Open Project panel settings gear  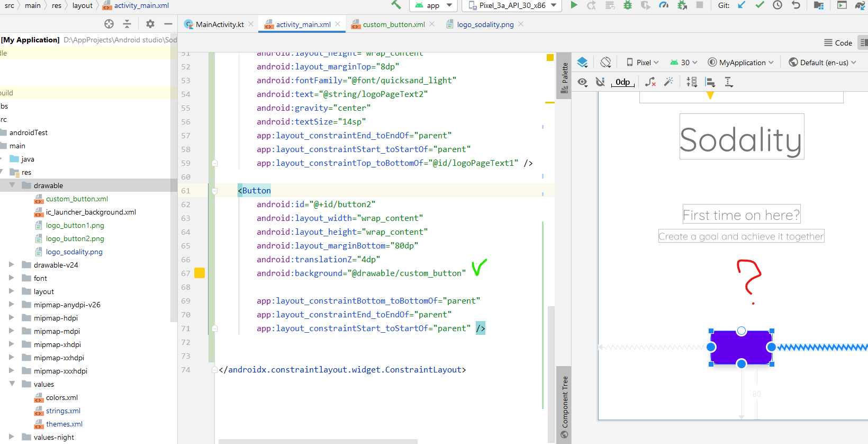(150, 24)
